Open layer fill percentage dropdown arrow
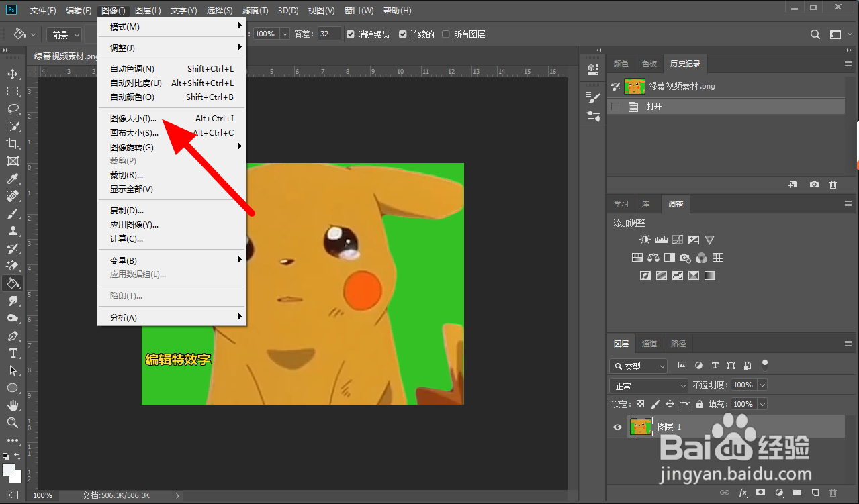The image size is (859, 504). click(x=762, y=404)
